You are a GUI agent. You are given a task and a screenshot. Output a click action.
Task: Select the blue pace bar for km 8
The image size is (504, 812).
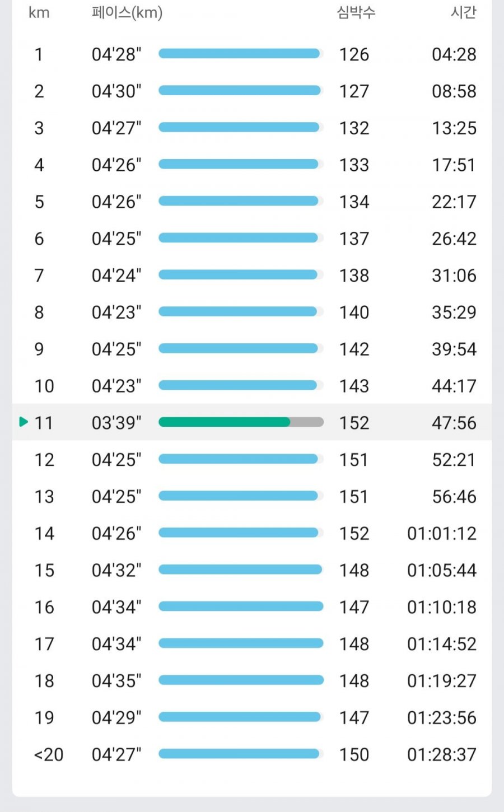[x=238, y=311]
